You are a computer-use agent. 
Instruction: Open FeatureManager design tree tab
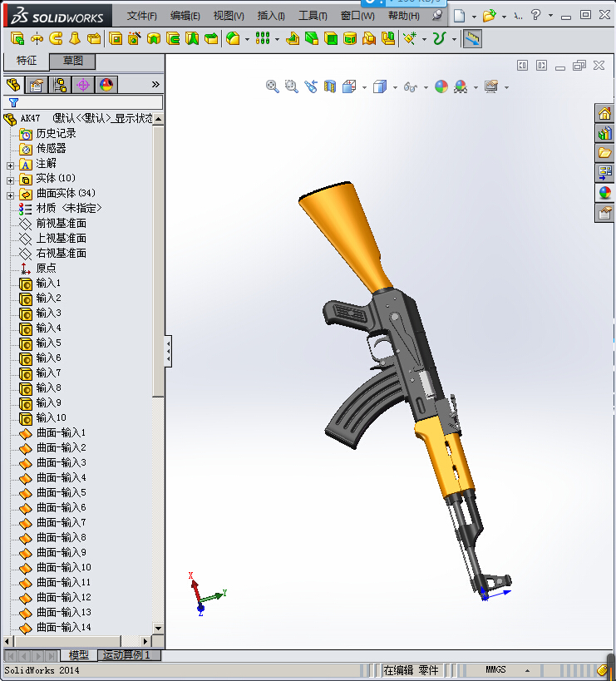tap(13, 85)
